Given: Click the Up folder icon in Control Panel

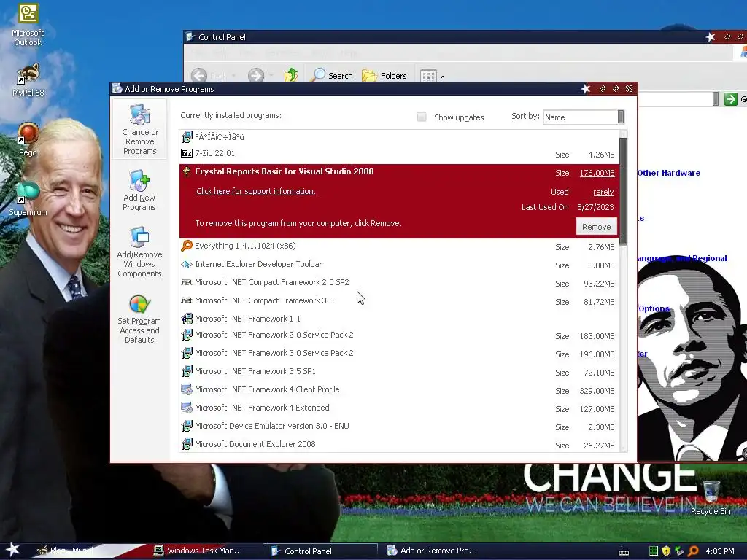Looking at the screenshot, I should pos(291,75).
